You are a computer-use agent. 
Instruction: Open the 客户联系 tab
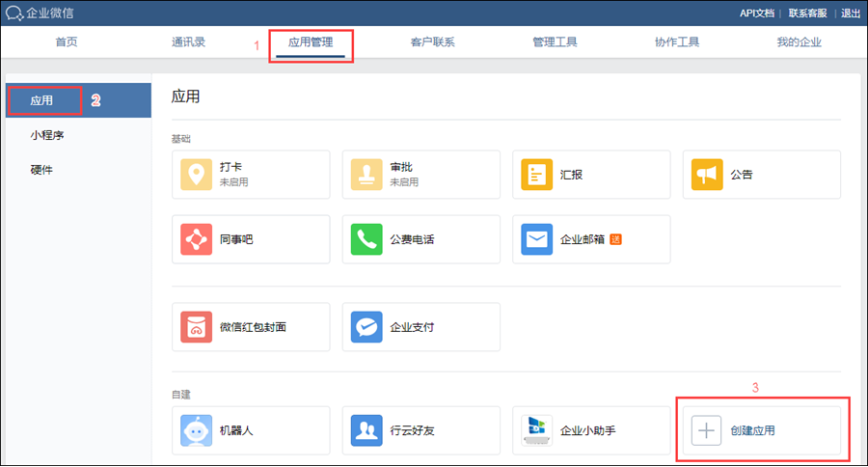pyautogui.click(x=432, y=42)
